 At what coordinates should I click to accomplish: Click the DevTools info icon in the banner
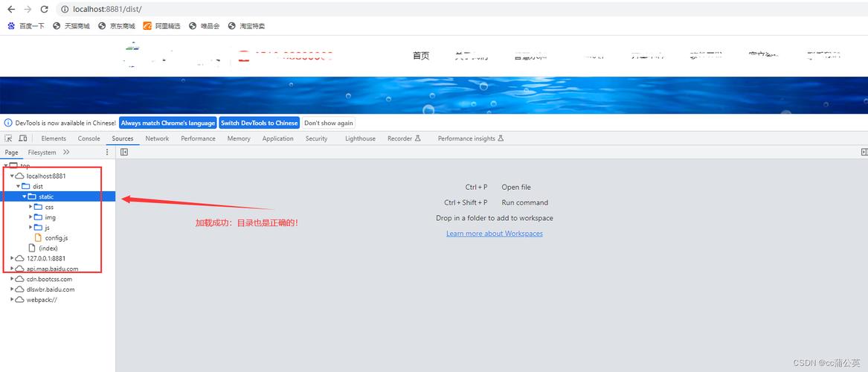[8, 123]
